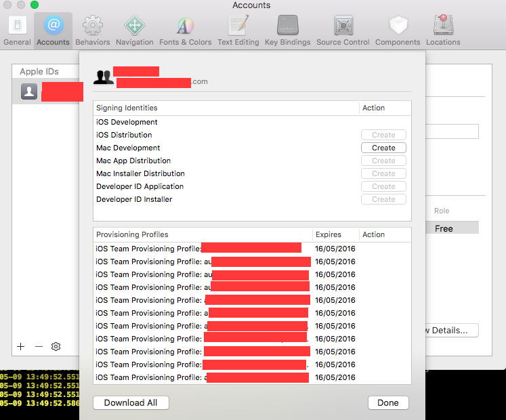Image resolution: width=506 pixels, height=420 pixels.
Task: Add a new account with plus button
Action: 20,346
